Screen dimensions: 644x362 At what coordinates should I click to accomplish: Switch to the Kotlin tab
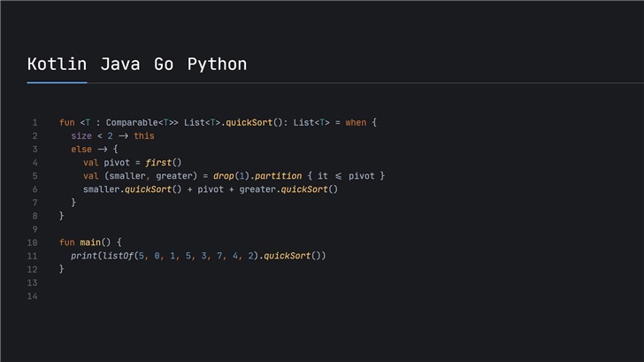tap(57, 65)
